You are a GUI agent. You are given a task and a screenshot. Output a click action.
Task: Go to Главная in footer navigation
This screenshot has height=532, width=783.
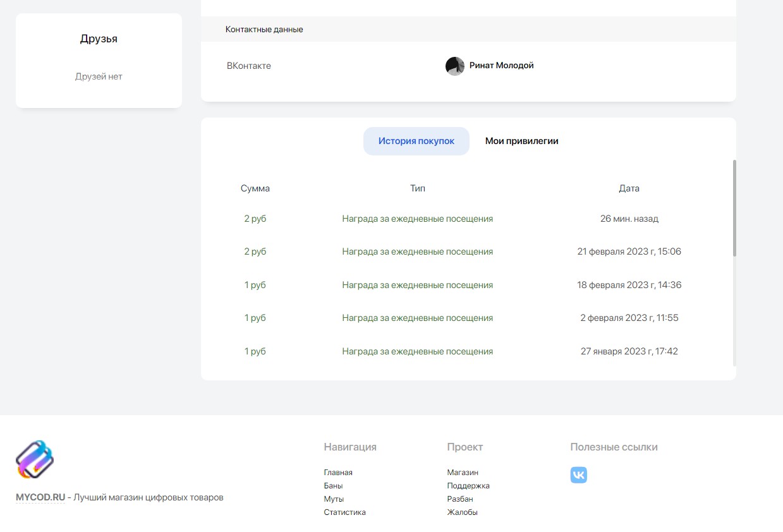point(338,473)
